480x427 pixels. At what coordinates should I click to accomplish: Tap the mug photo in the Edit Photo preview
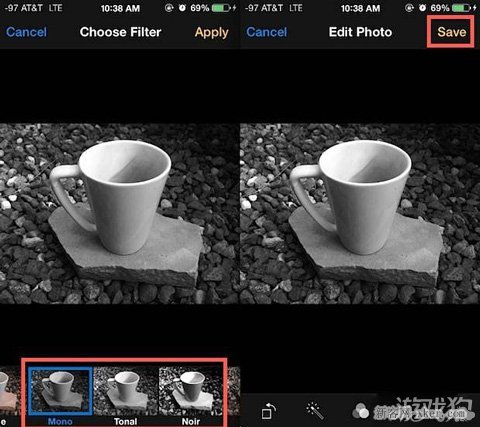pos(360,213)
